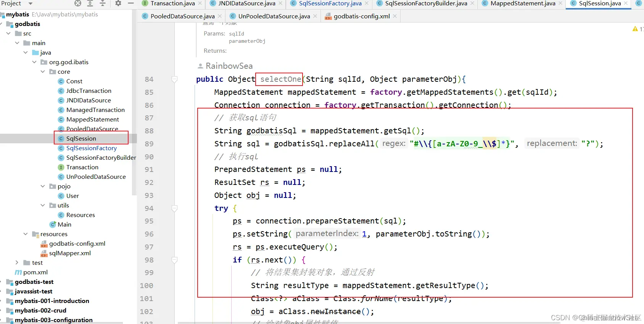644x324 pixels.
Task: Select Const class in project tree
Action: pos(74,81)
